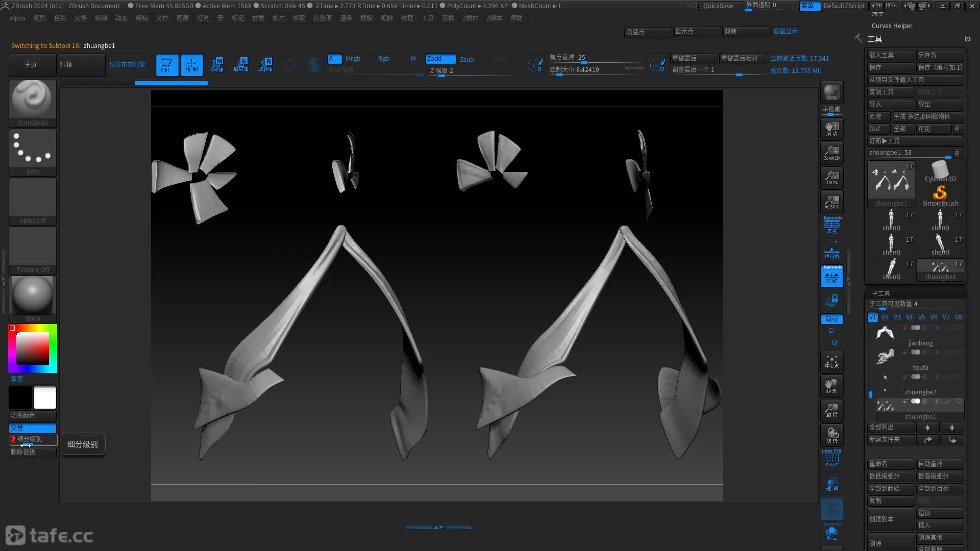Click the Center point (中心点) frame icon
Image resolution: width=980 pixels, height=551 pixels.
831,362
